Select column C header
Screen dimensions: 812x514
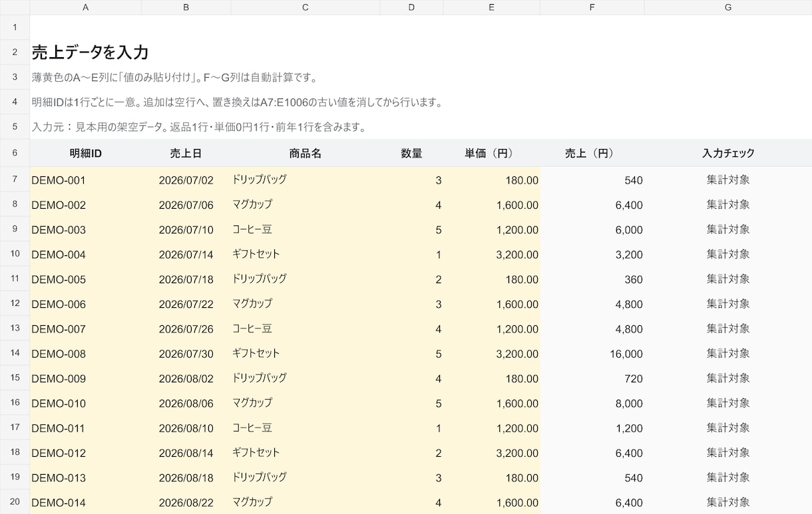305,7
